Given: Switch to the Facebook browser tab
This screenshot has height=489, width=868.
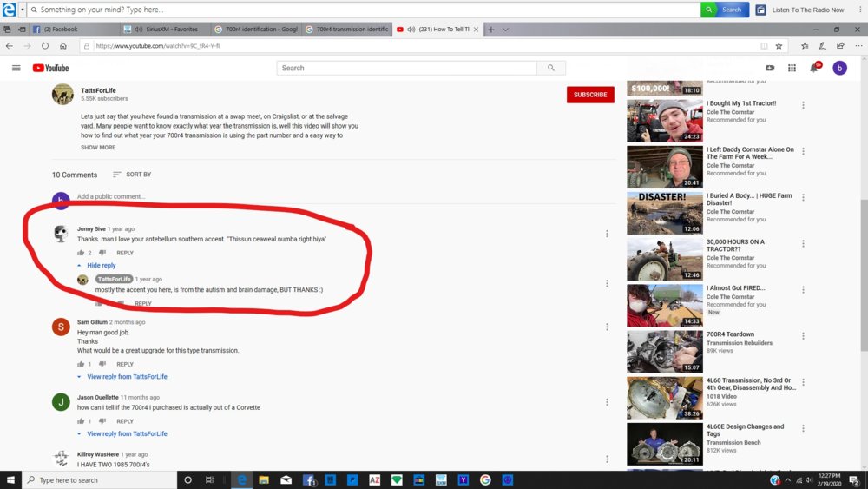Looking at the screenshot, I should point(61,29).
